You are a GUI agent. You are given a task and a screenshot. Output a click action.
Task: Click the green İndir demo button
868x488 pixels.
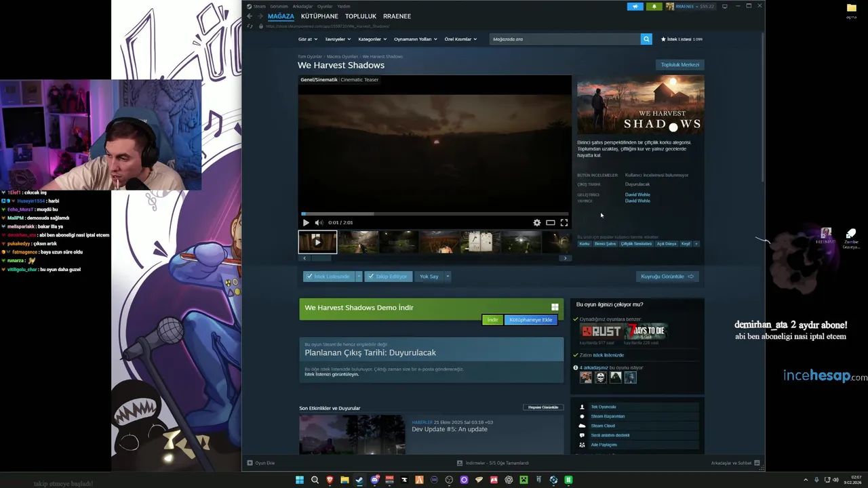(x=492, y=320)
